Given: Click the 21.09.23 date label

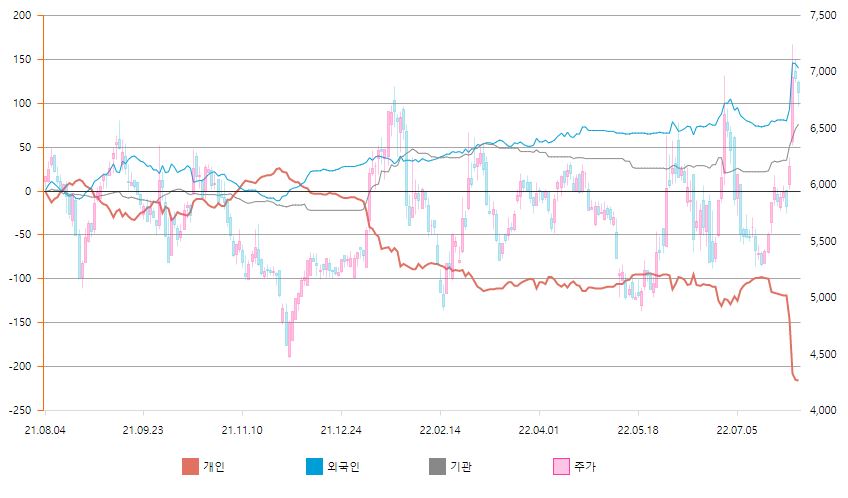Looking at the screenshot, I should [x=143, y=430].
